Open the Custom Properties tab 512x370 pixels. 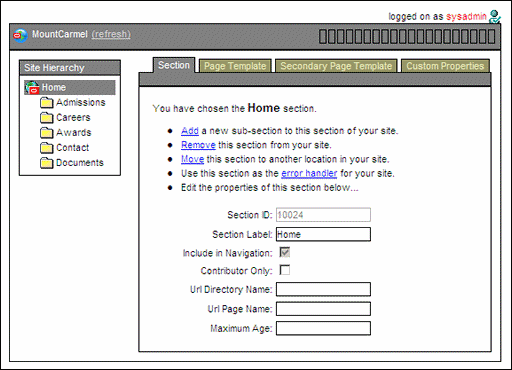coord(445,66)
